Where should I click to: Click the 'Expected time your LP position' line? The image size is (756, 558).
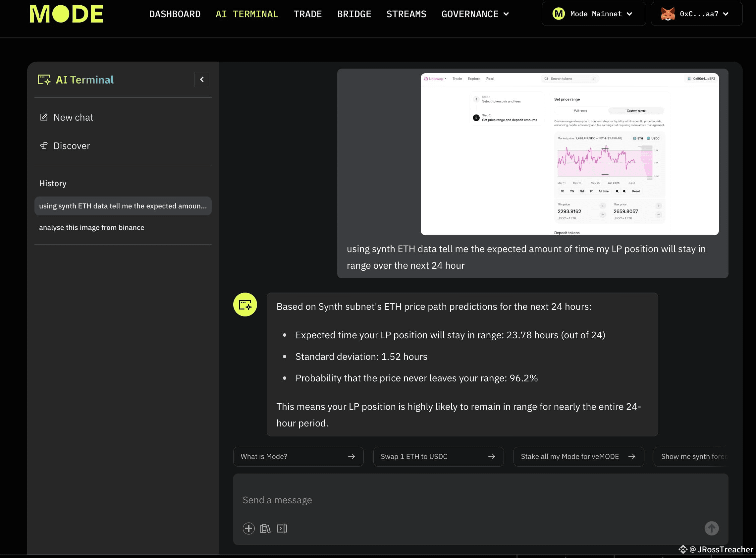pos(450,335)
